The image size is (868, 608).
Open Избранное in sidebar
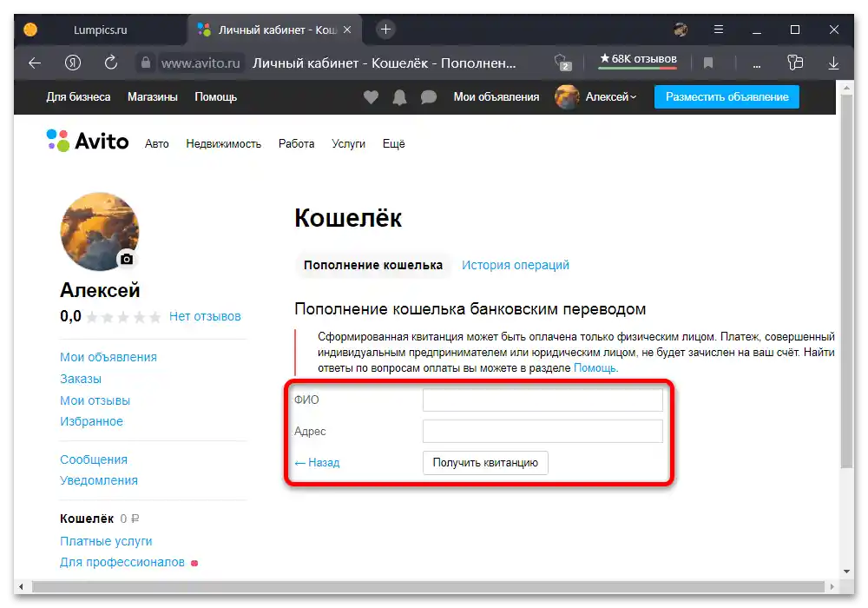(x=91, y=421)
